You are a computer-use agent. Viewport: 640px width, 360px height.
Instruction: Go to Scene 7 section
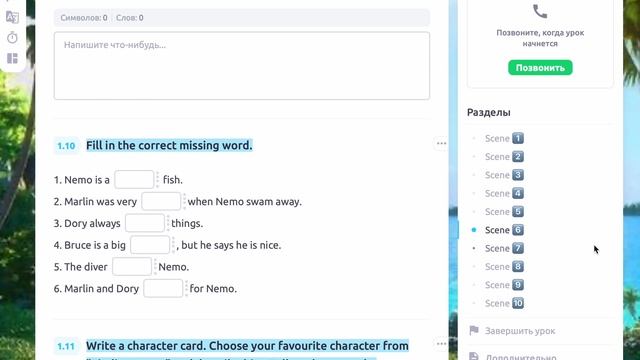(504, 248)
